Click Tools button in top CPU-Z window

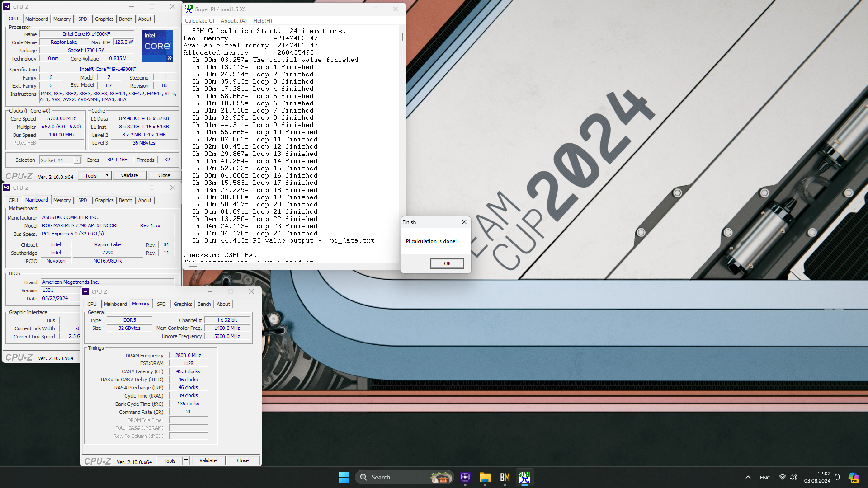(x=91, y=175)
